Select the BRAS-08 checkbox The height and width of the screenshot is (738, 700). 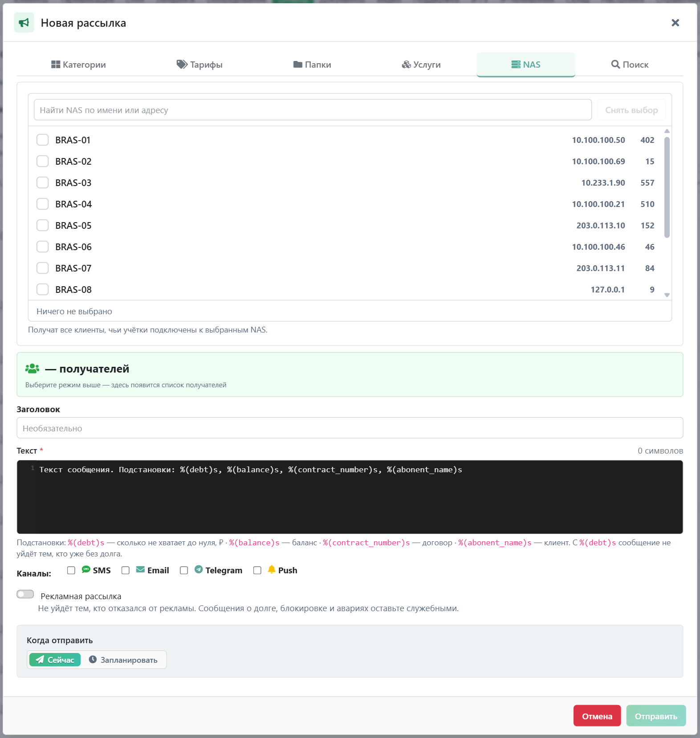pos(43,289)
